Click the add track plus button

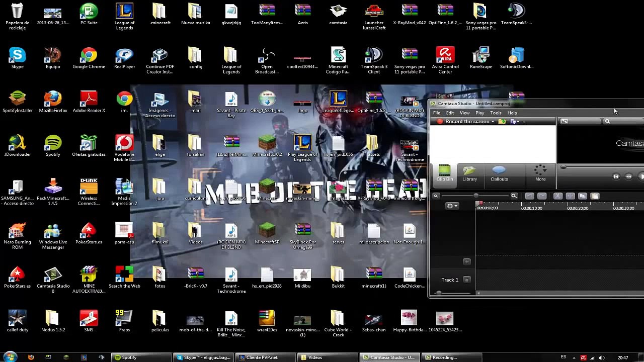pyautogui.click(x=467, y=261)
